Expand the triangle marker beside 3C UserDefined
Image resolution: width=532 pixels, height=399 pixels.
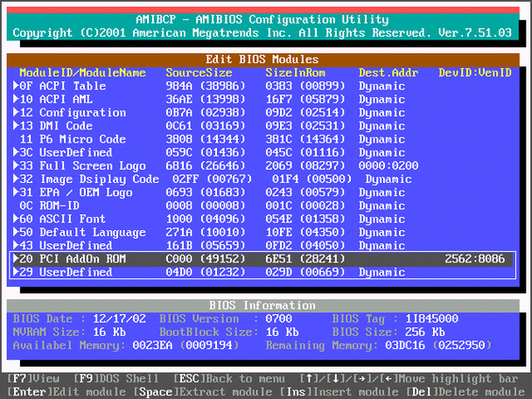(16, 152)
